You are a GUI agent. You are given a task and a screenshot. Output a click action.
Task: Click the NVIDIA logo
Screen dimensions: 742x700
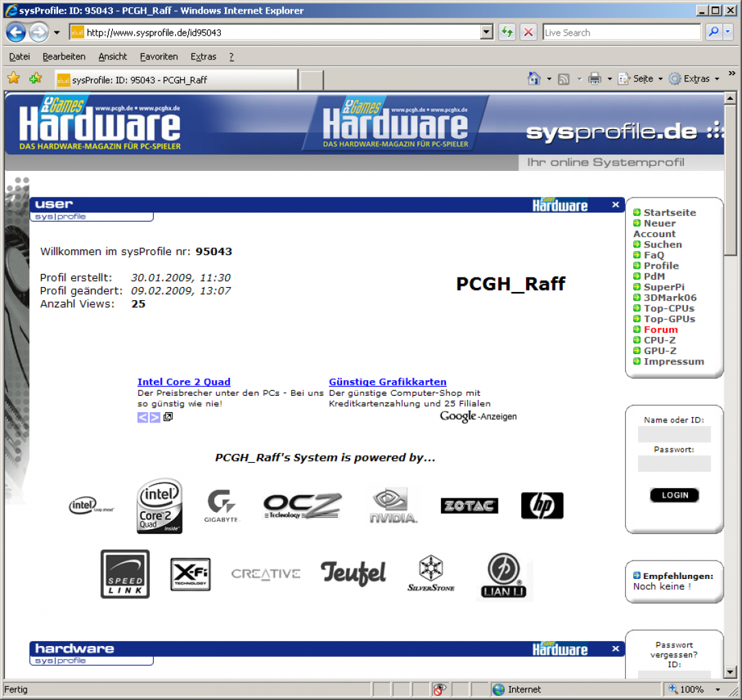point(393,506)
